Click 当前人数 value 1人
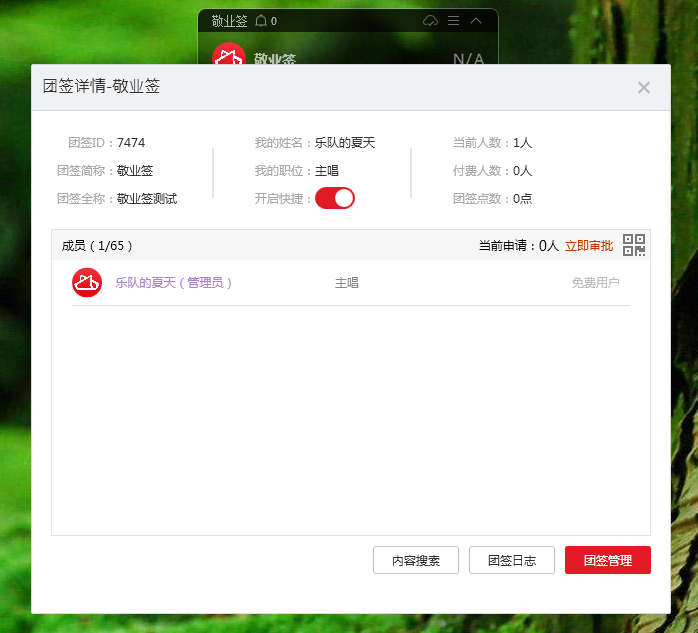The width and height of the screenshot is (698, 633). pyautogui.click(x=522, y=143)
